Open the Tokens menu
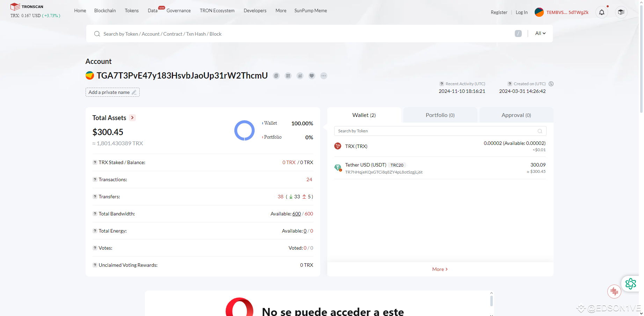 point(132,10)
